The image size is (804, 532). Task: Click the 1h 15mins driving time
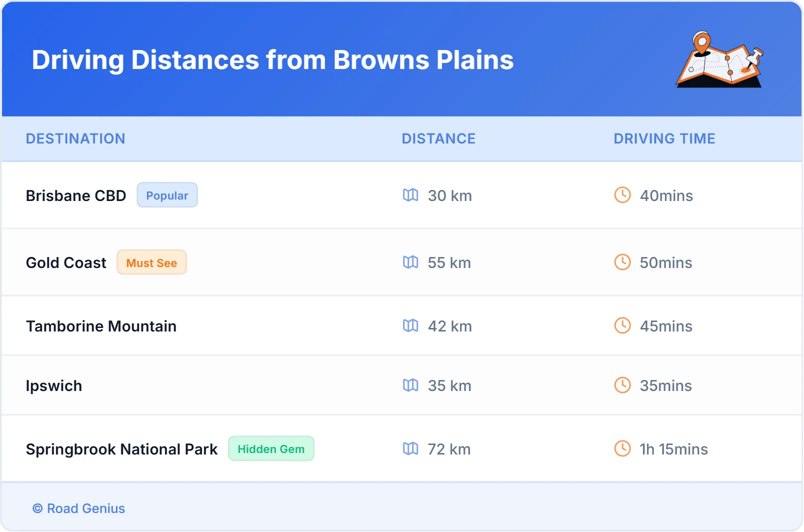click(x=674, y=449)
